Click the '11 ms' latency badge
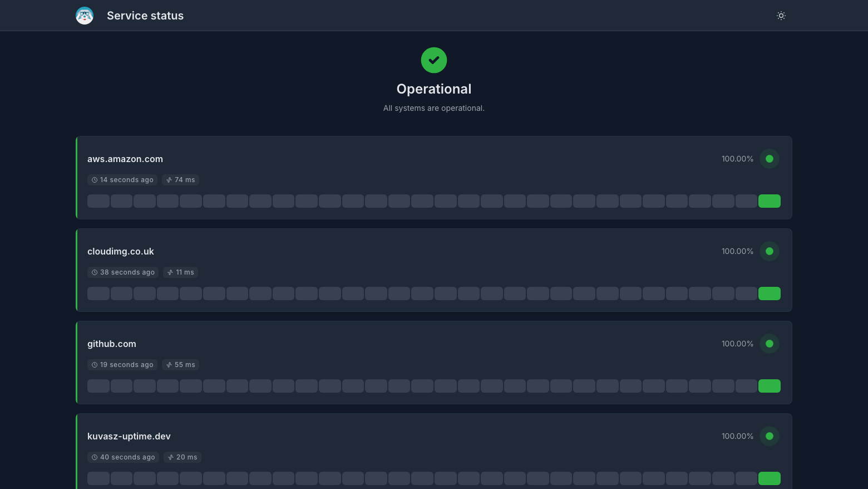 click(x=181, y=272)
